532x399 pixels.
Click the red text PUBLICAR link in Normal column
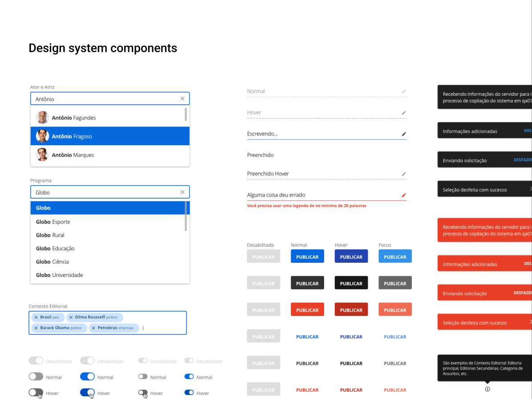[307, 390]
